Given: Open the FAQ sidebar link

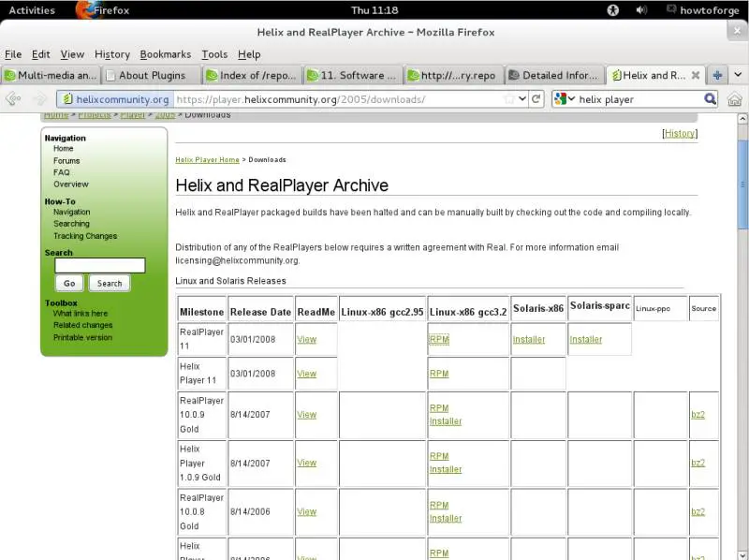Looking at the screenshot, I should (x=62, y=172).
